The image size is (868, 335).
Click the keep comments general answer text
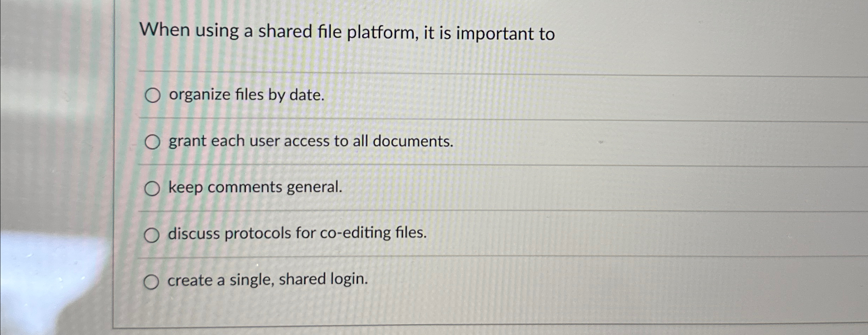(255, 188)
